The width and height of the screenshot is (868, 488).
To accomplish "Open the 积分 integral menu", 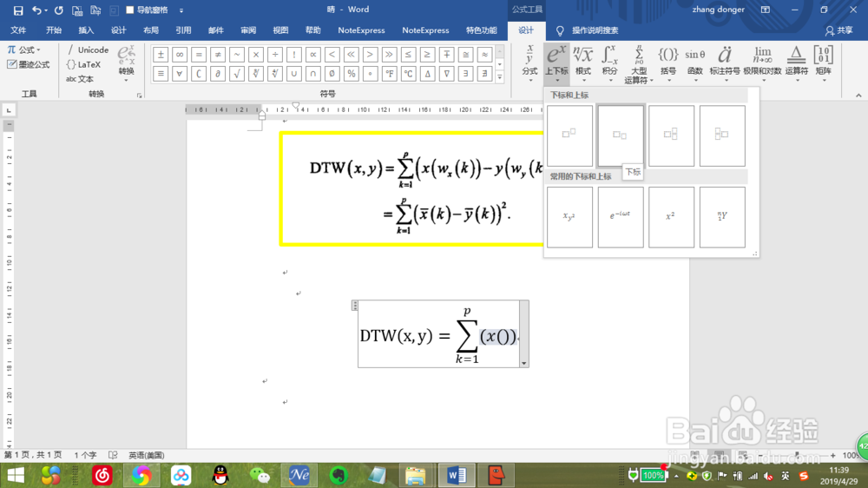I will [x=609, y=63].
